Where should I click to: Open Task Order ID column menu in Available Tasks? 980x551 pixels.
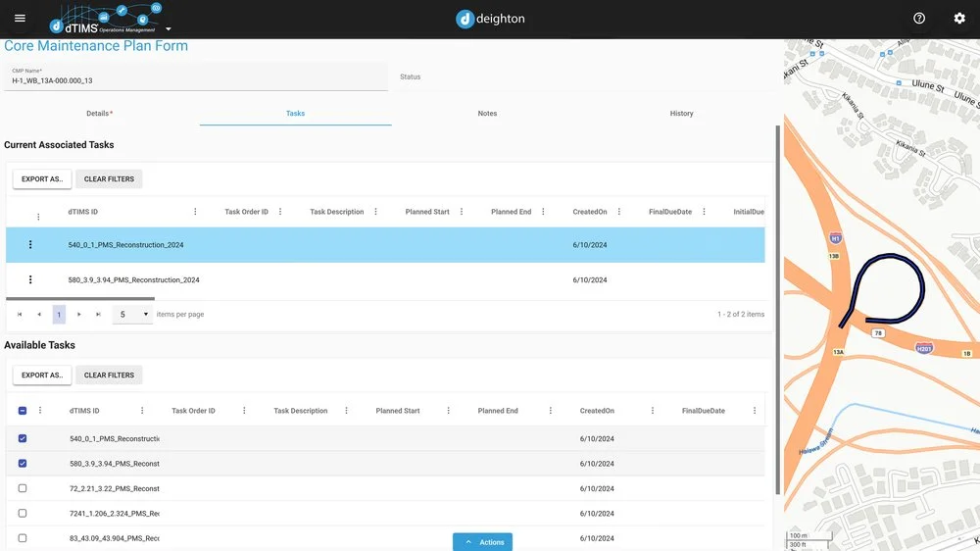coord(244,410)
